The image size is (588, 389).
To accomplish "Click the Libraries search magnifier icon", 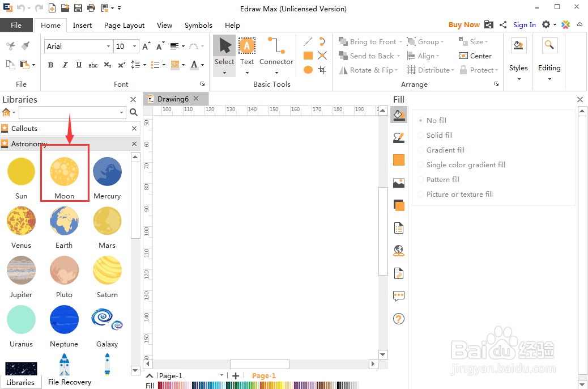I will (x=134, y=112).
